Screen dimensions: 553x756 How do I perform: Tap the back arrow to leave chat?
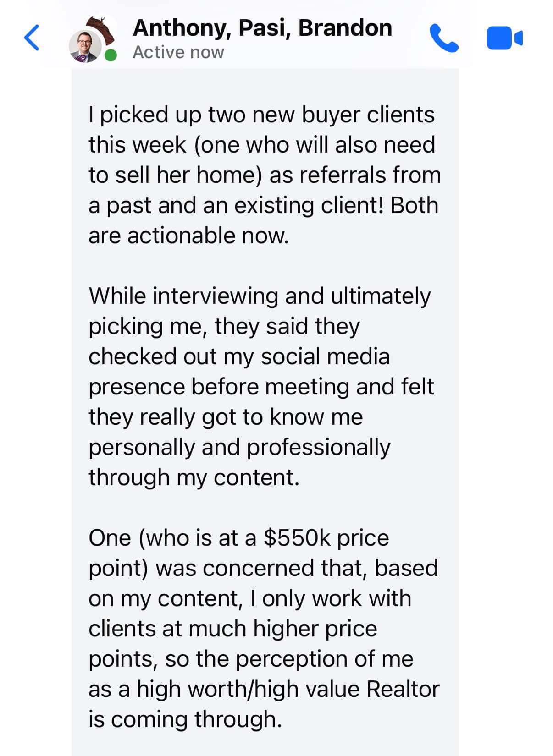32,38
